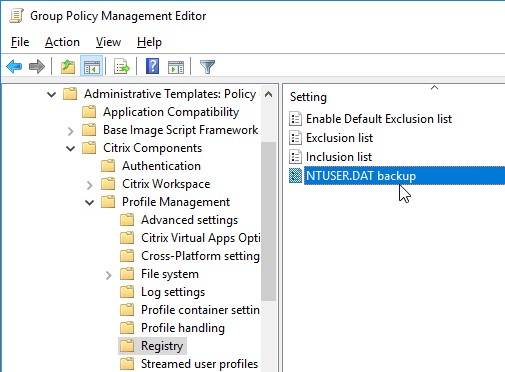The width and height of the screenshot is (505, 372).
Task: Click the Advanced settings folder icon
Action: pos(127,220)
